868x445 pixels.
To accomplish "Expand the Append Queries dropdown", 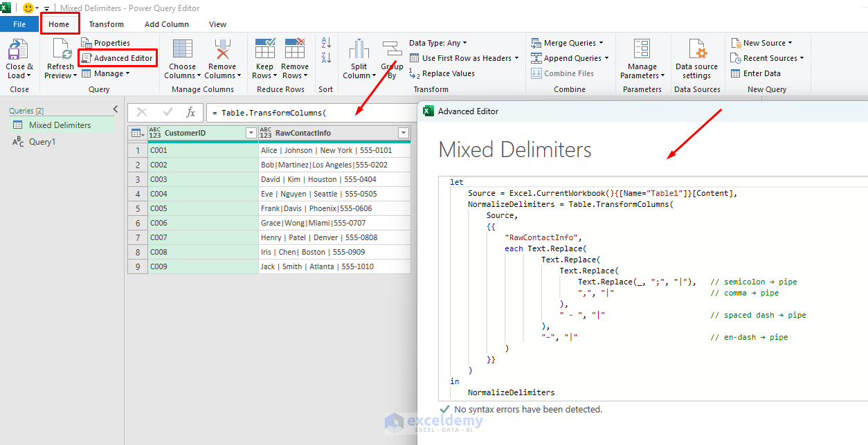I will pos(606,58).
